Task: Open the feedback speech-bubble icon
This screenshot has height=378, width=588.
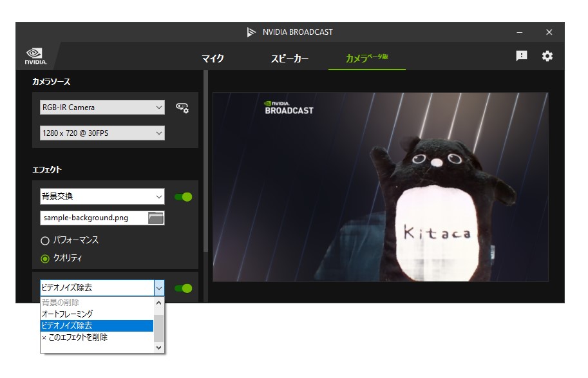Action: (x=523, y=57)
